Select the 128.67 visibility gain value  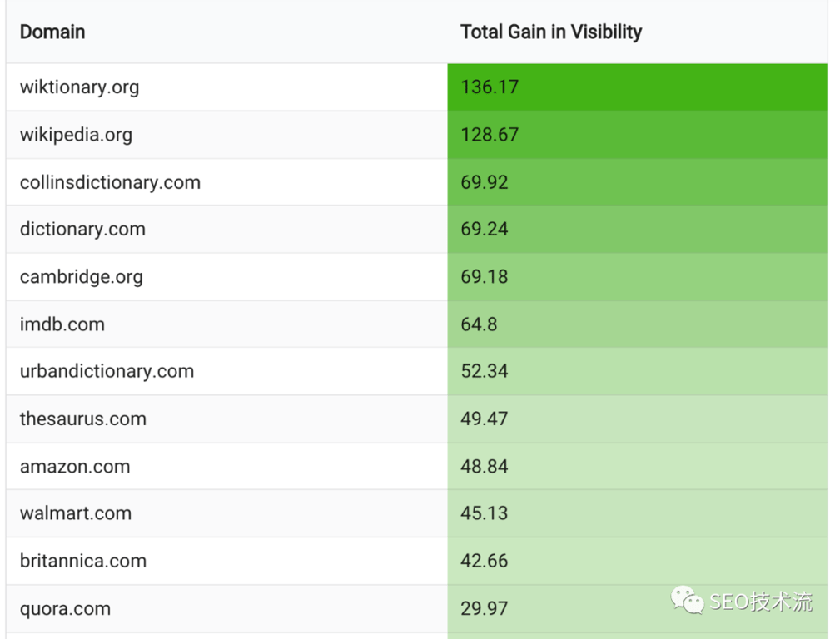click(x=490, y=135)
